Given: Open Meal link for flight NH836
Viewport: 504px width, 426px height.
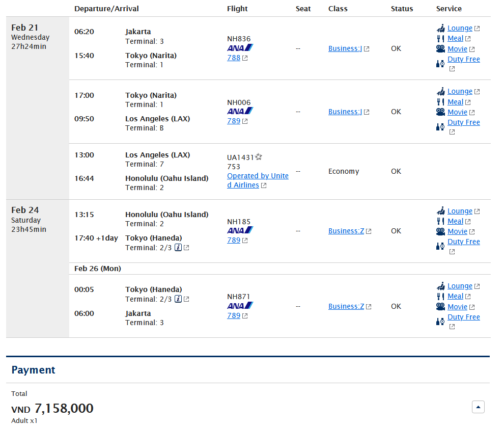Looking at the screenshot, I should [x=455, y=39].
